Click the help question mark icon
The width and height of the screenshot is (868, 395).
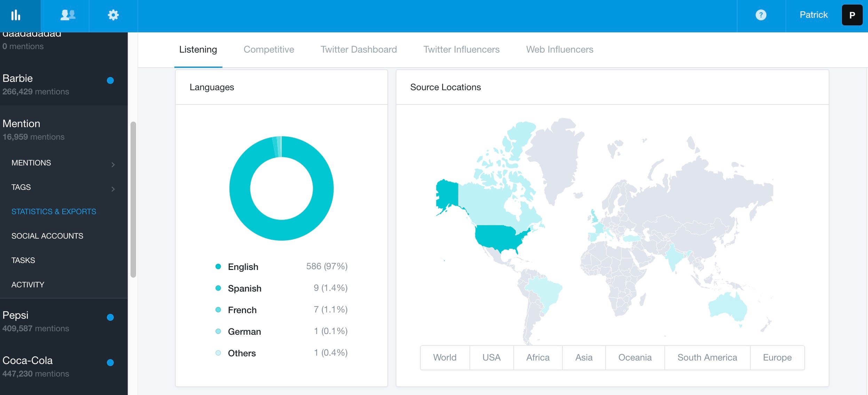click(761, 15)
